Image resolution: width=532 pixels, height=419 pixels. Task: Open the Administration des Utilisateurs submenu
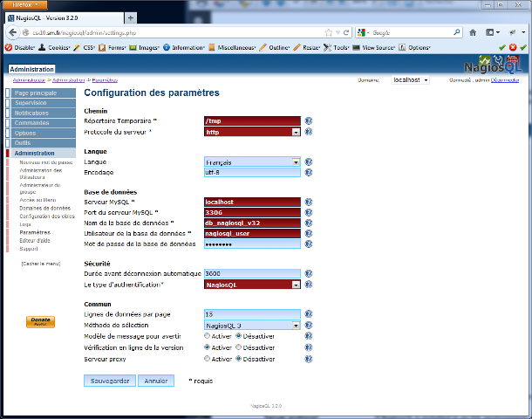[x=41, y=174]
